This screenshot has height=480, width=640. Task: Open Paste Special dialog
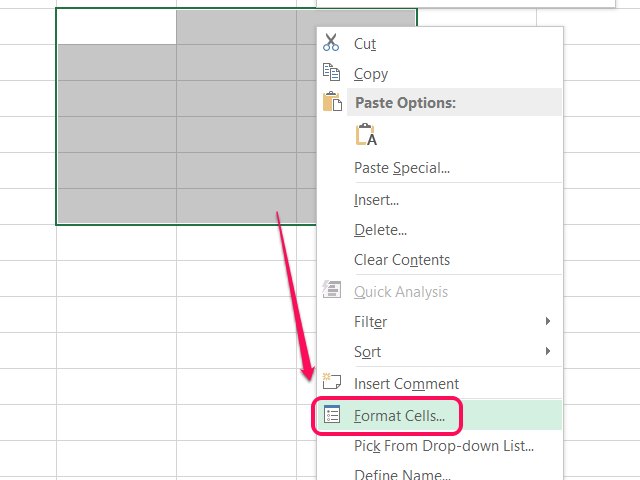[x=440, y=168]
